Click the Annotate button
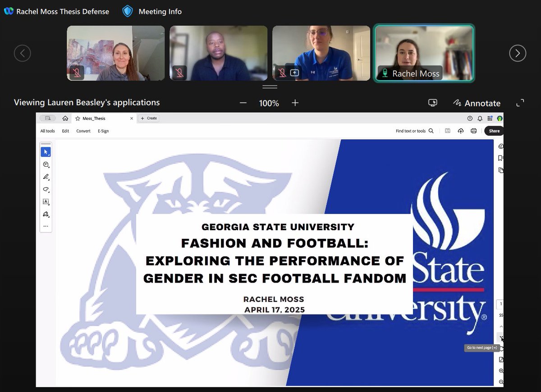Image resolution: width=541 pixels, height=392 pixels. (477, 103)
